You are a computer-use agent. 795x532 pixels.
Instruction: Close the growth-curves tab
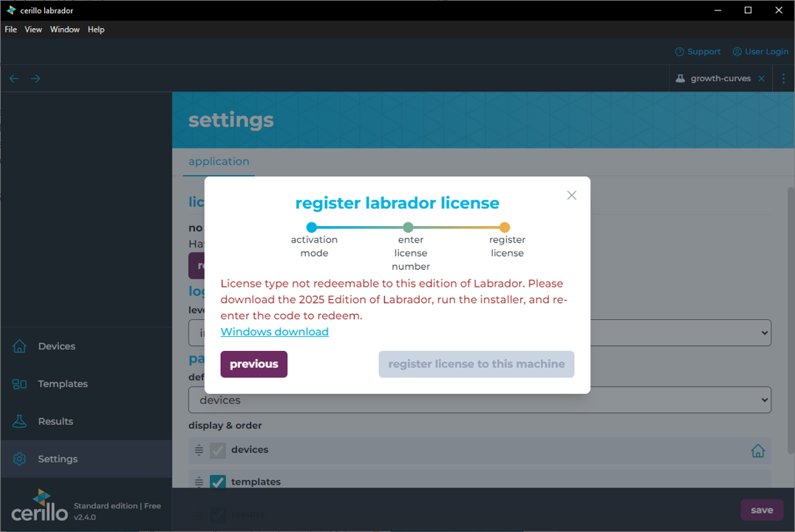pos(762,78)
